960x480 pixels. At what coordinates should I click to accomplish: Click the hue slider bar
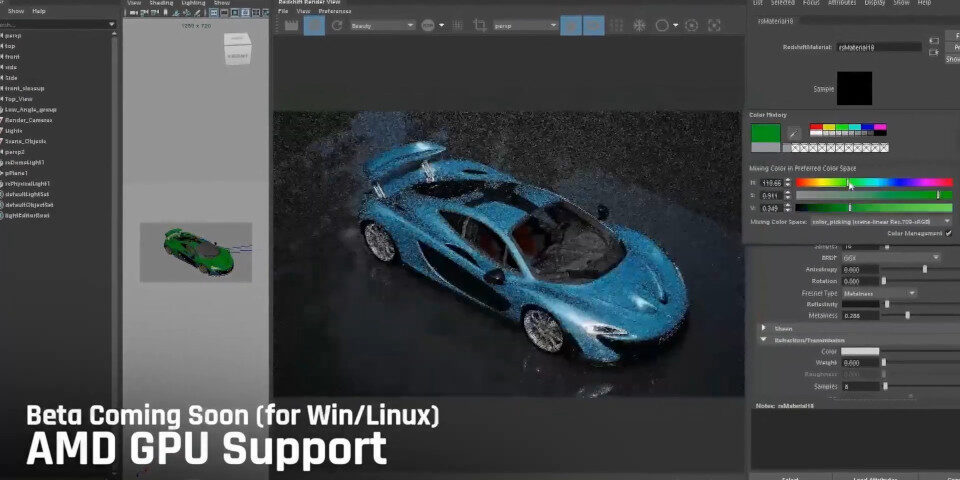tap(874, 182)
